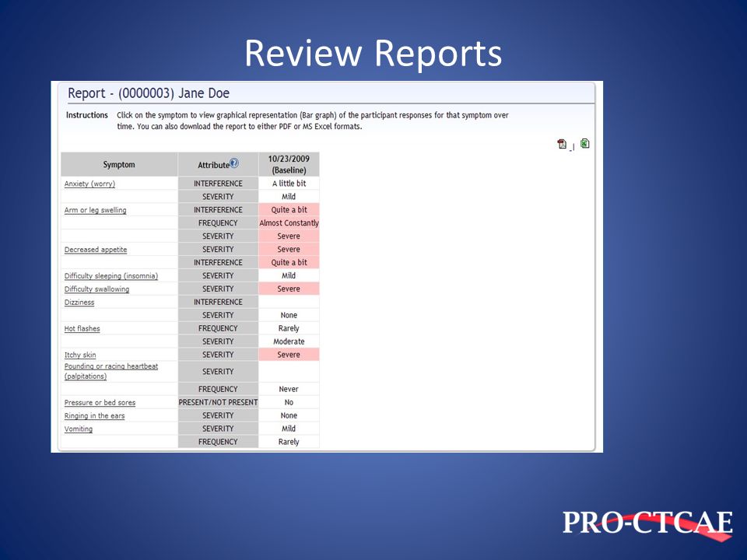The image size is (747, 560).
Task: Click Rarely in the Hot flashes row
Action: click(x=289, y=328)
